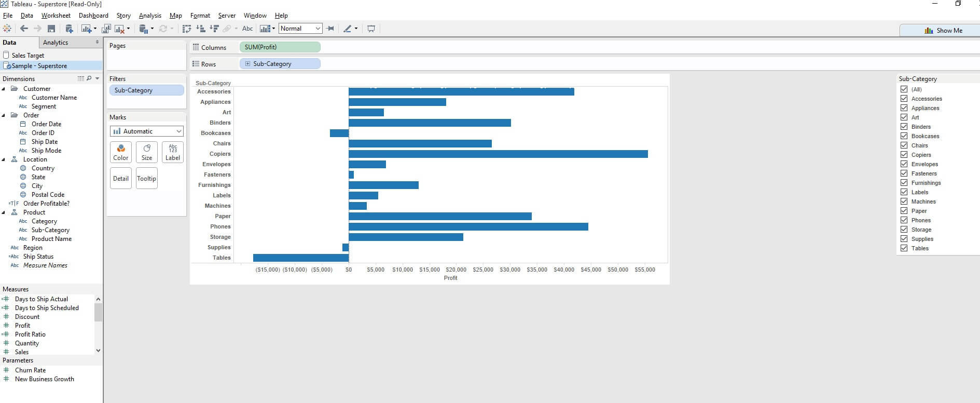Image resolution: width=980 pixels, height=403 pixels.
Task: Toggle the (All) checkbox in Sub-Category filter
Action: (904, 89)
